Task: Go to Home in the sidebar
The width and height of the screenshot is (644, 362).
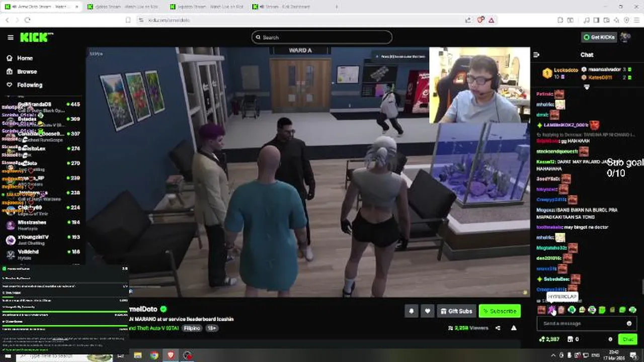Action: click(x=20, y=58)
